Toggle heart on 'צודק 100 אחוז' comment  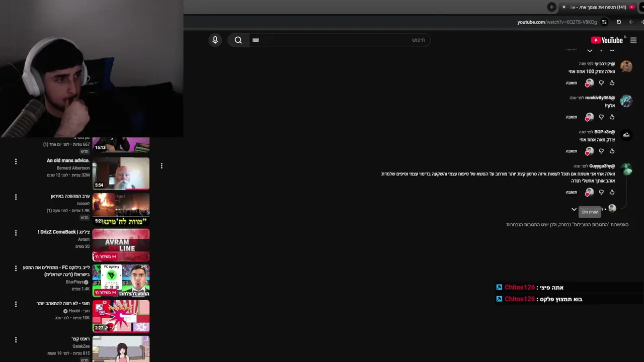tap(589, 83)
